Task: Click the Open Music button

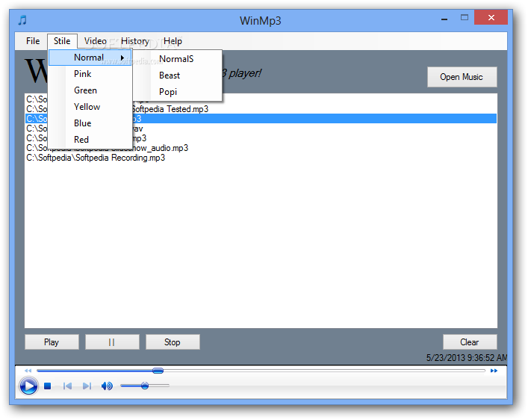Action: click(462, 77)
